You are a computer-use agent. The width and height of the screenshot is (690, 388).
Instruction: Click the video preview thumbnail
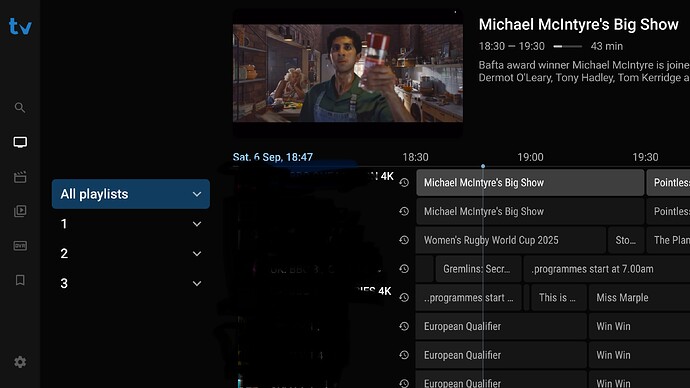tap(348, 73)
